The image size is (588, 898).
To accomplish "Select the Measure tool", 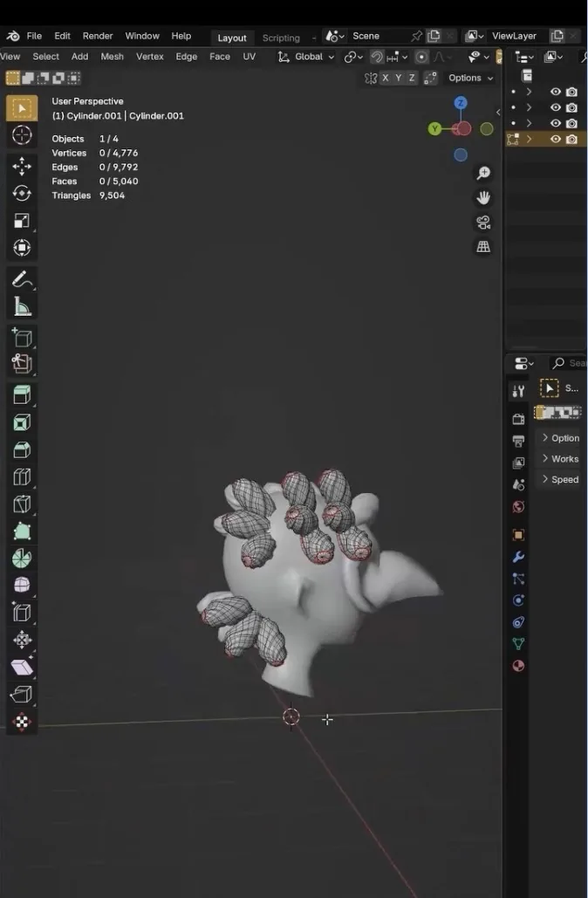I will 22,307.
